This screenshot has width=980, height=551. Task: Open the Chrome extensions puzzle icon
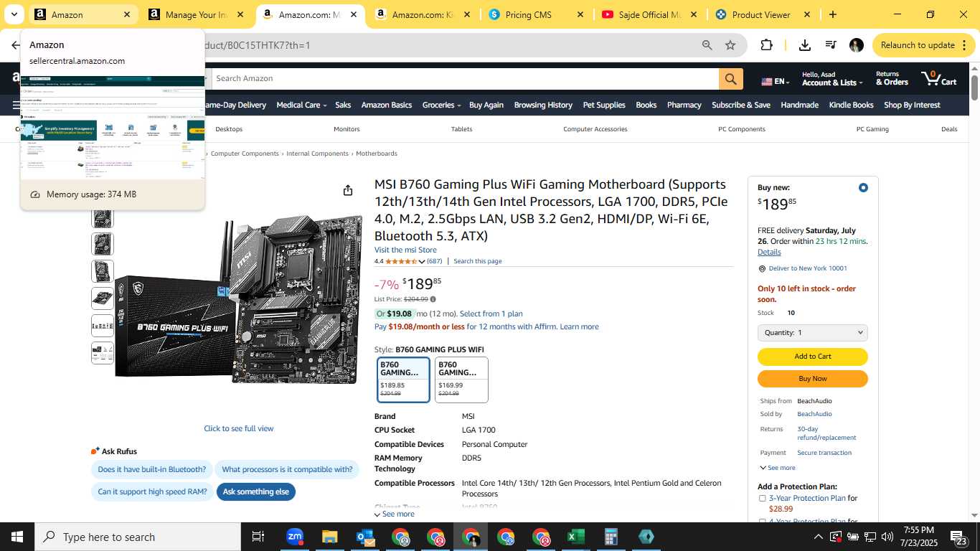point(766,45)
